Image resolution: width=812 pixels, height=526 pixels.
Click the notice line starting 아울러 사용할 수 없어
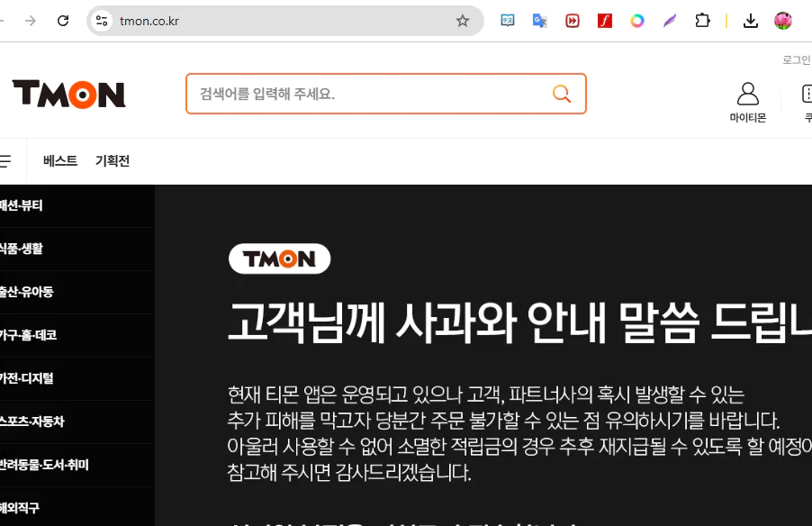(x=519, y=446)
